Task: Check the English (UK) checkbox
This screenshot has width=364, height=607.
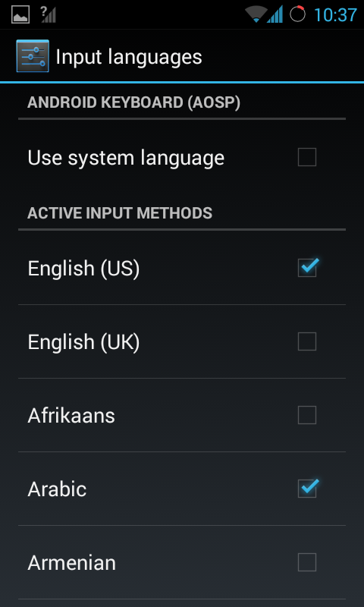Action: tap(307, 341)
